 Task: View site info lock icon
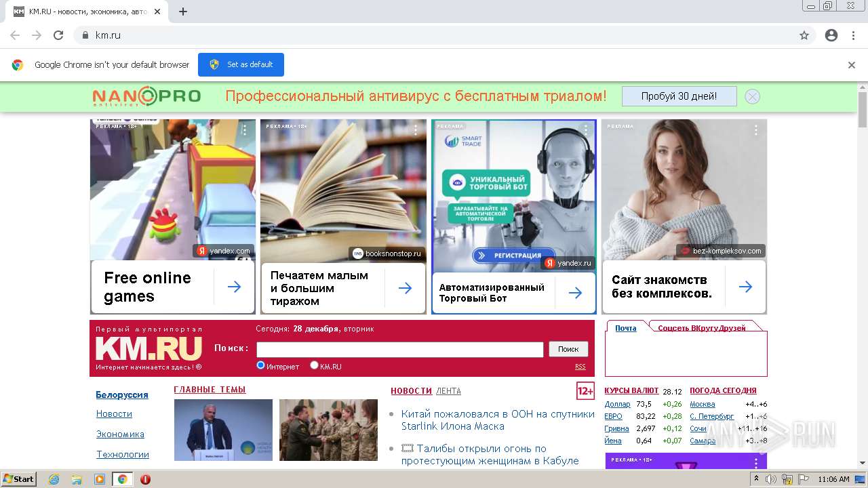click(x=85, y=35)
